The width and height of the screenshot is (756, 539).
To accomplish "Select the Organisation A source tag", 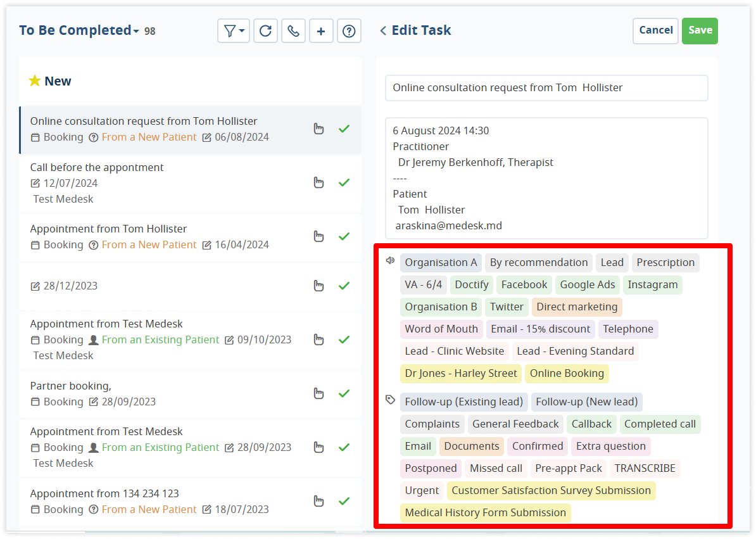I will pos(441,263).
